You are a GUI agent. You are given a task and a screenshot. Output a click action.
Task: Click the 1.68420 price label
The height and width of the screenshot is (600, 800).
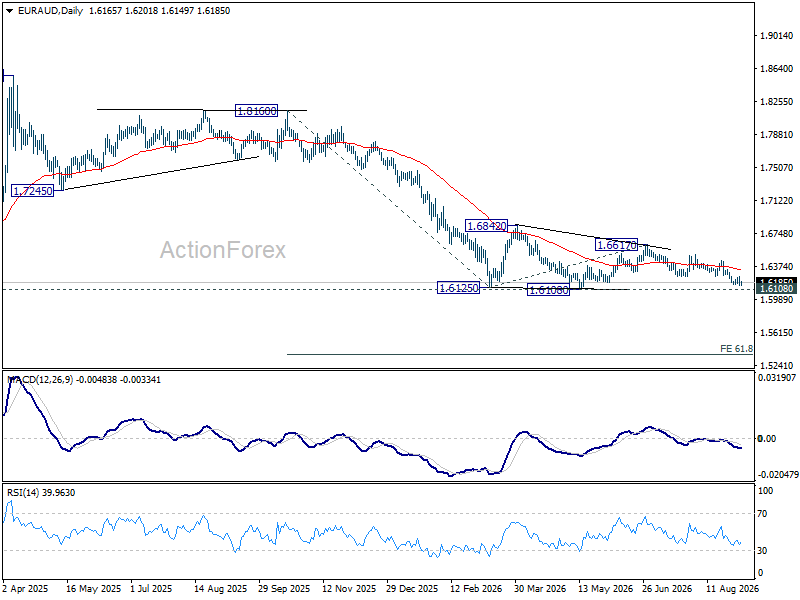(486, 226)
